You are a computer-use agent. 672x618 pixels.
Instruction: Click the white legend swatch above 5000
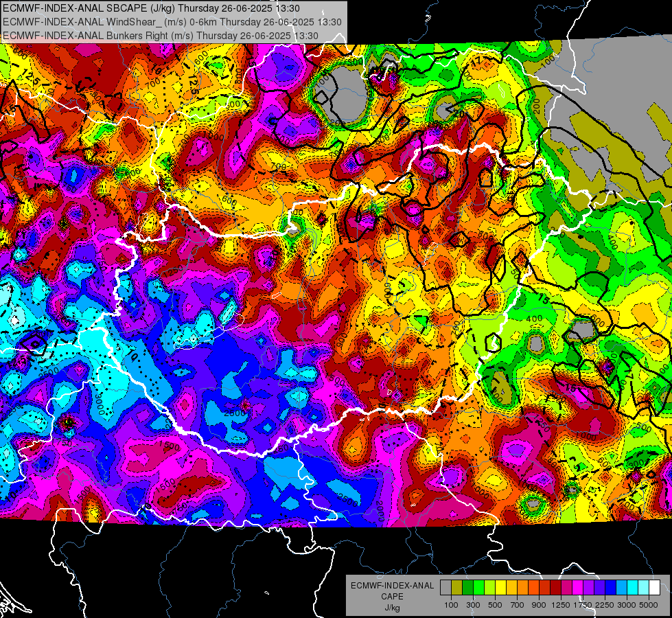pyautogui.click(x=654, y=587)
